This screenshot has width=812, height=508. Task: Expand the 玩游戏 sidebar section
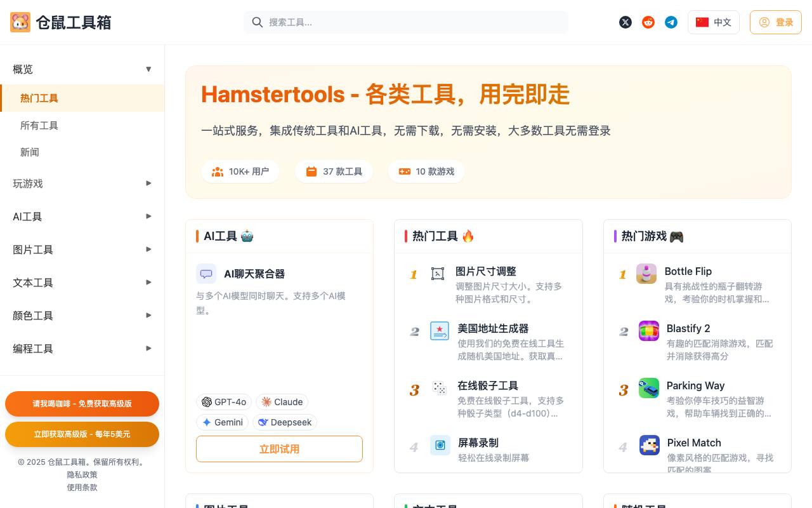[x=82, y=184]
